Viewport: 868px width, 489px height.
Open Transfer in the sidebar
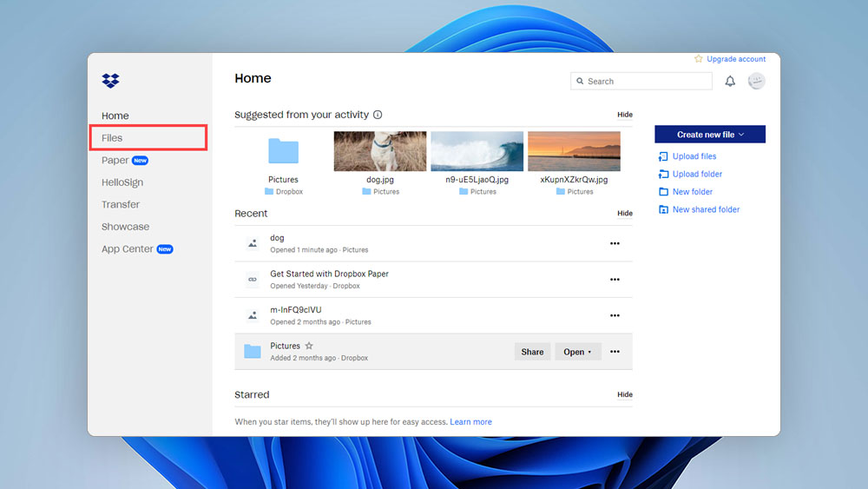(121, 204)
